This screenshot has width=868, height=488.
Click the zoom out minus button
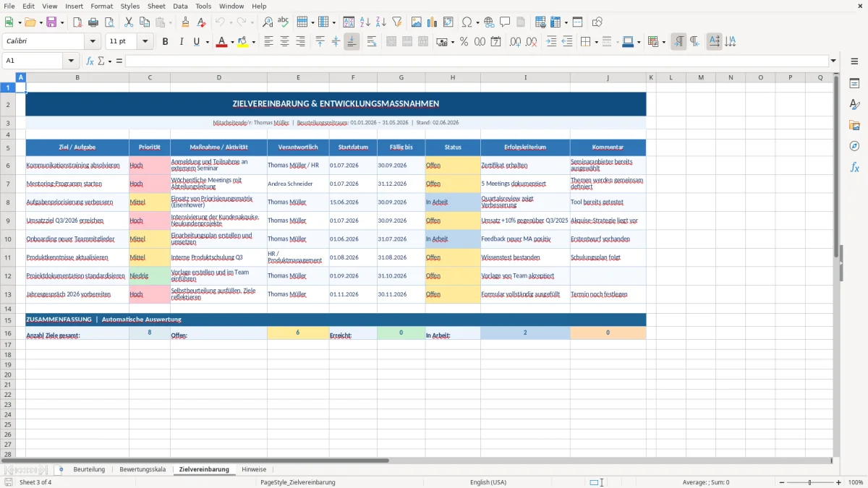point(780,482)
